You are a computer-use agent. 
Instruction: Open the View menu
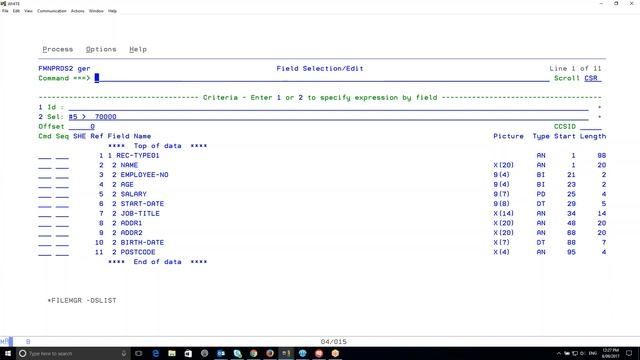pos(28,11)
